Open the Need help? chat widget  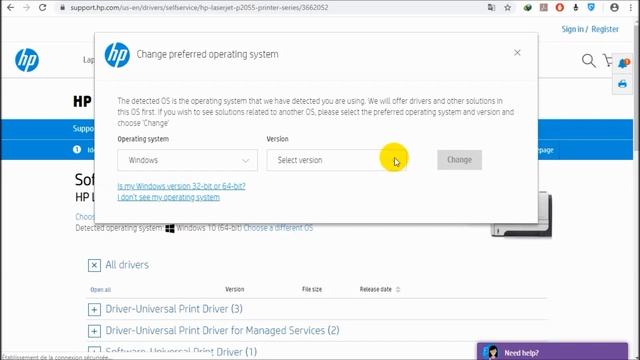point(552,351)
